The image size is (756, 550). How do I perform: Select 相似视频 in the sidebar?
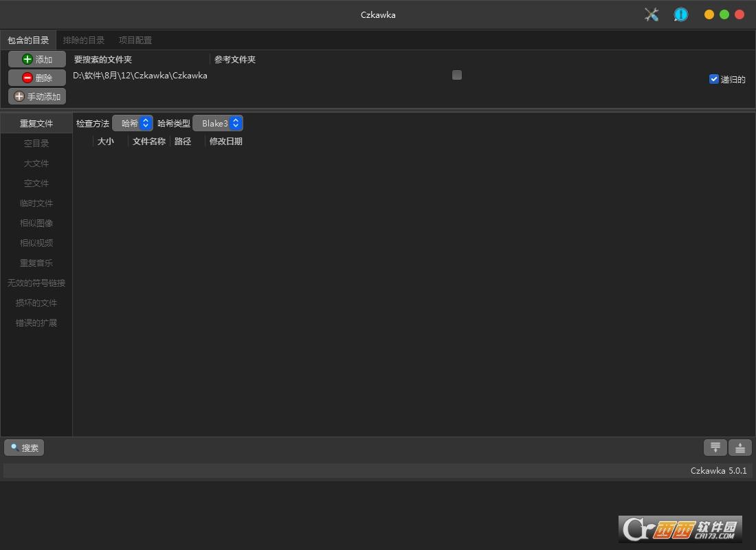[x=36, y=243]
